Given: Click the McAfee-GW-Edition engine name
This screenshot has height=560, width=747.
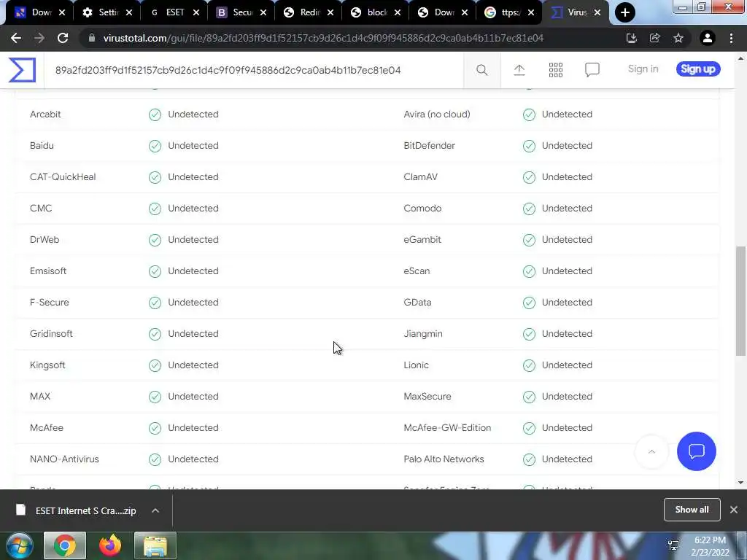Looking at the screenshot, I should [x=447, y=427].
